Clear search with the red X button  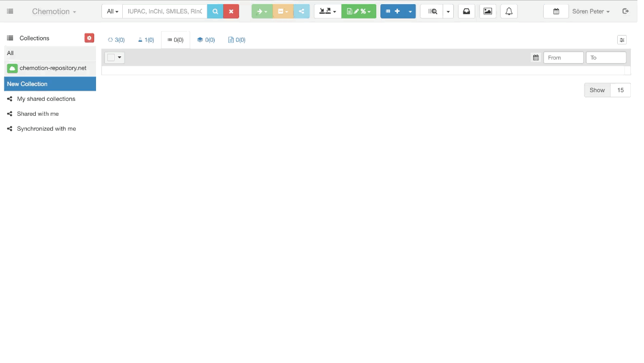tap(231, 11)
